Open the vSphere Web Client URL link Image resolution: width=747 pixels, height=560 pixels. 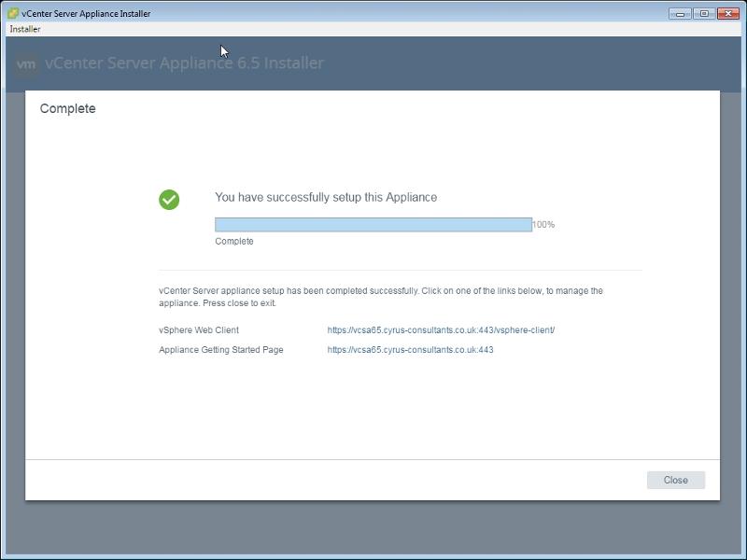pos(441,330)
